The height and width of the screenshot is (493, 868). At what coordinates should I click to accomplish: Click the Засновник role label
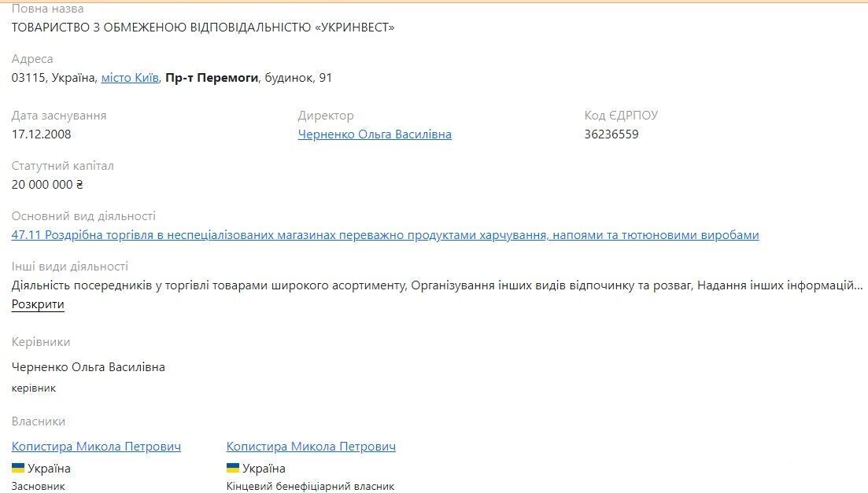[x=38, y=487]
